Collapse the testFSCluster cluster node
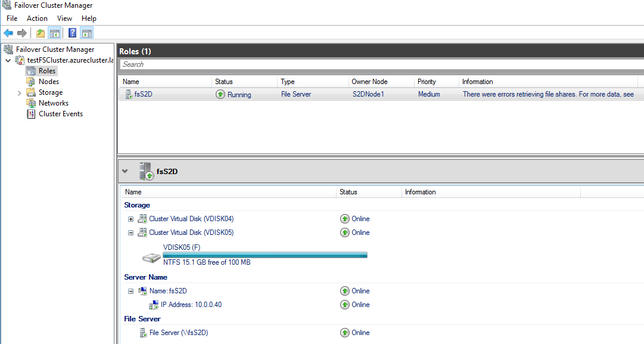This screenshot has width=644, height=344. (8, 60)
